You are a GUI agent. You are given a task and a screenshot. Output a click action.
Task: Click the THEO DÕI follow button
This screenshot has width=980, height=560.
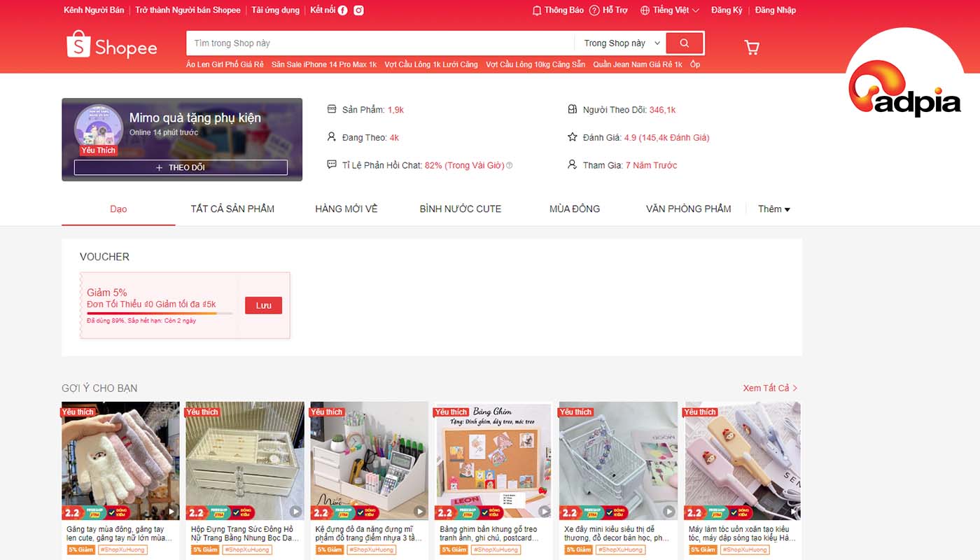coord(181,168)
